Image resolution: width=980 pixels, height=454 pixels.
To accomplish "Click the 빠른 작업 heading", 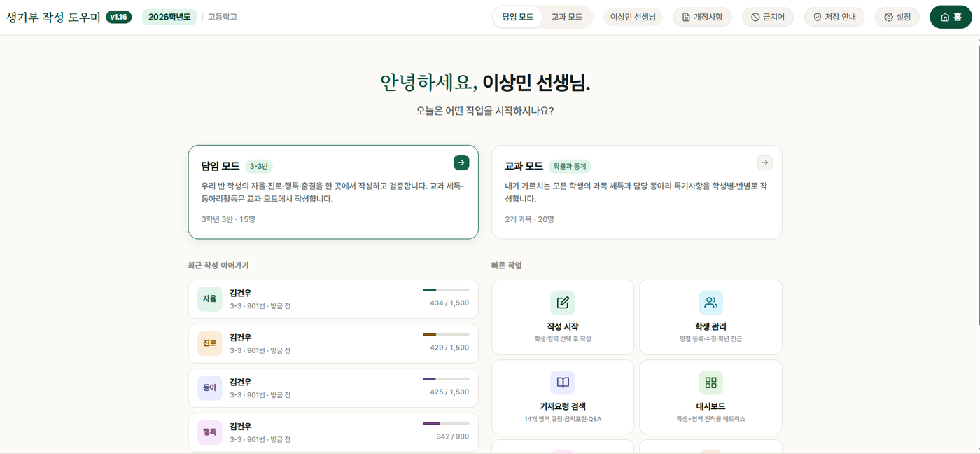I will point(507,266).
